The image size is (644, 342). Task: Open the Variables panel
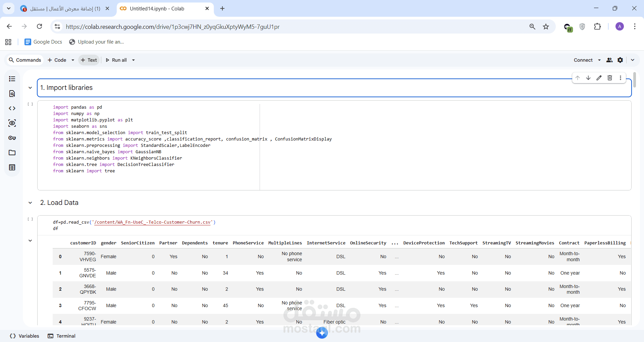pos(24,336)
